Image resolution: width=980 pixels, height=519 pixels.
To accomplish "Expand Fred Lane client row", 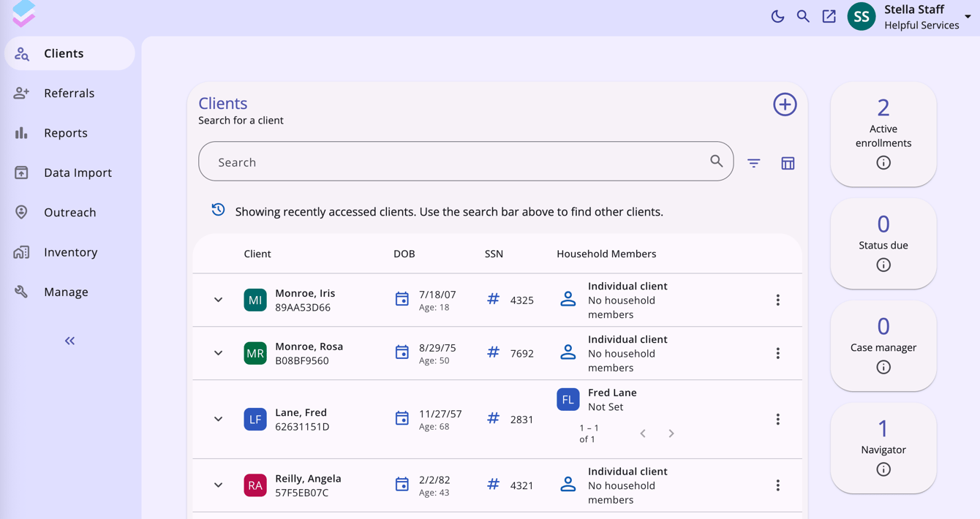I will click(x=218, y=419).
